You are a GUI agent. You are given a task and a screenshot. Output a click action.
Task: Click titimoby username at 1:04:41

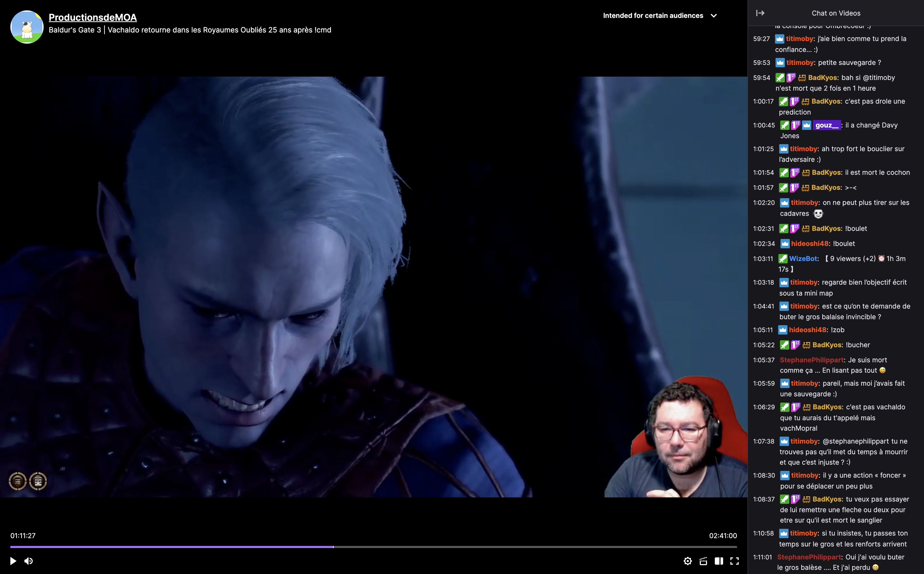tap(804, 306)
